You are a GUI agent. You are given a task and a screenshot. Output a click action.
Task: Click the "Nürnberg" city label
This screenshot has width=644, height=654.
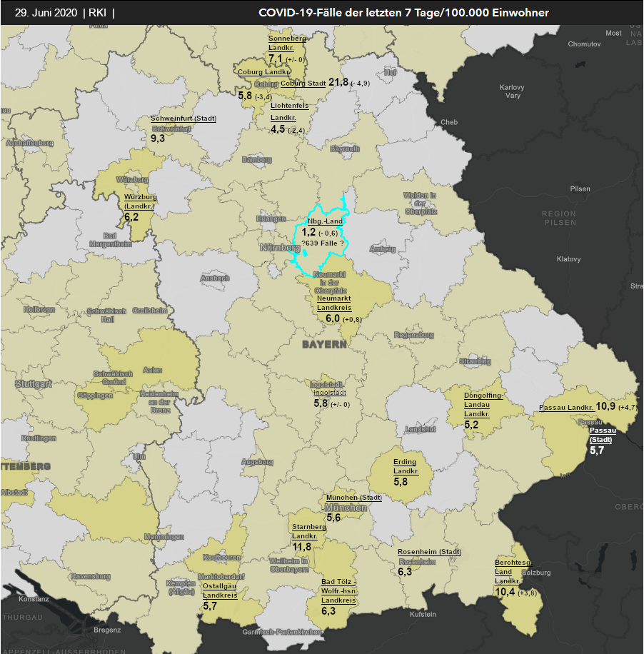pos(281,248)
